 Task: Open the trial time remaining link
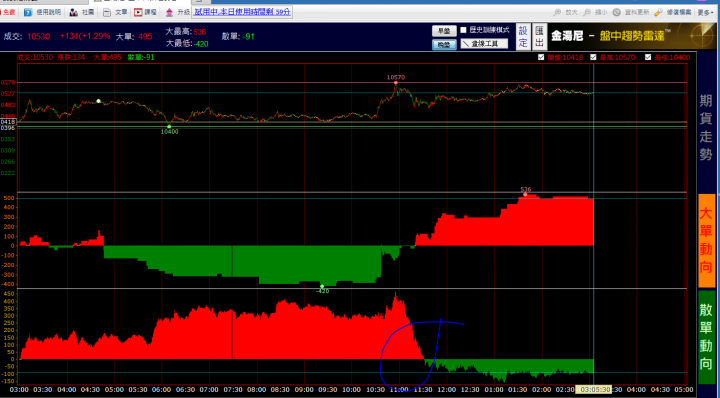pos(242,12)
